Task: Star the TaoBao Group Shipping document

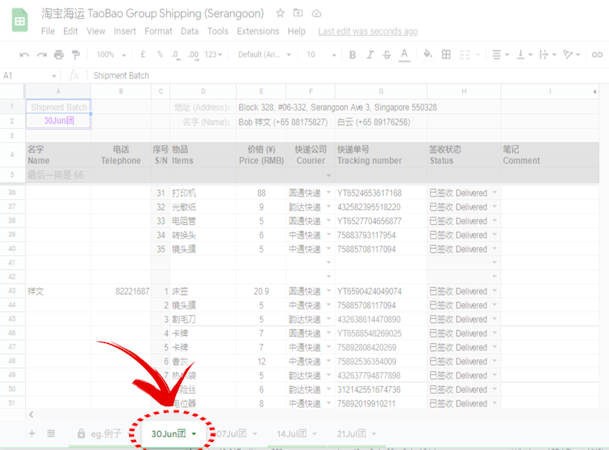Action: tap(281, 13)
